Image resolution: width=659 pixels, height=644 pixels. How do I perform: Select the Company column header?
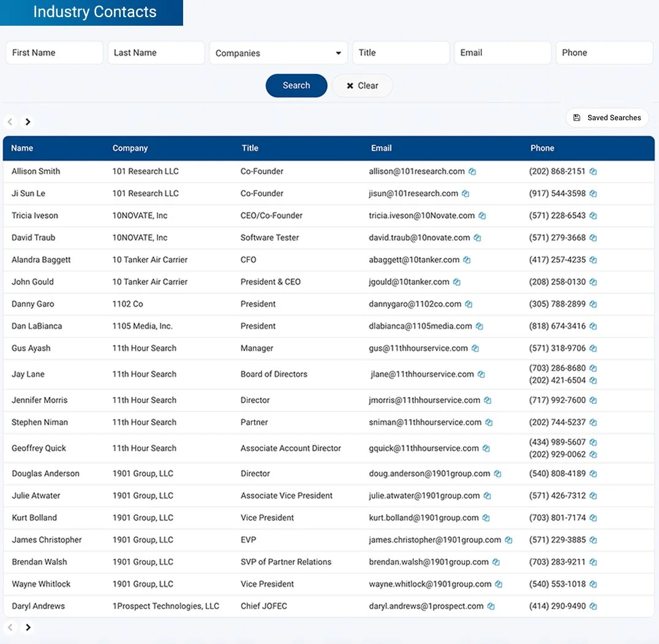130,148
